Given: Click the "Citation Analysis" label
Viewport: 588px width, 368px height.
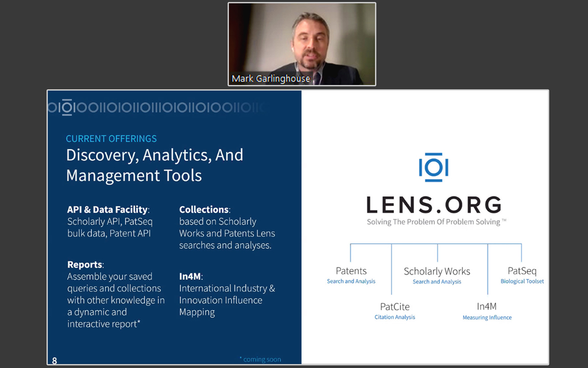Looking at the screenshot, I should (395, 317).
